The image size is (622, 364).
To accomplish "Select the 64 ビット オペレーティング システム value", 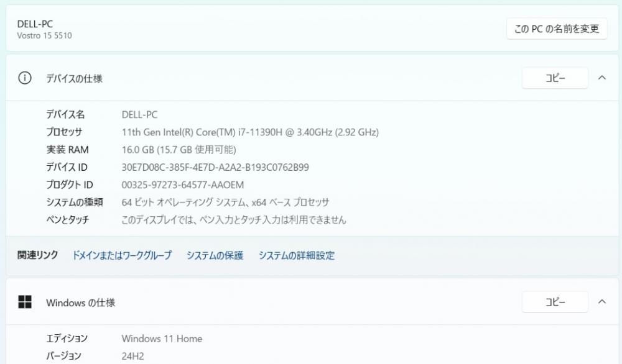I will pyautogui.click(x=225, y=202).
